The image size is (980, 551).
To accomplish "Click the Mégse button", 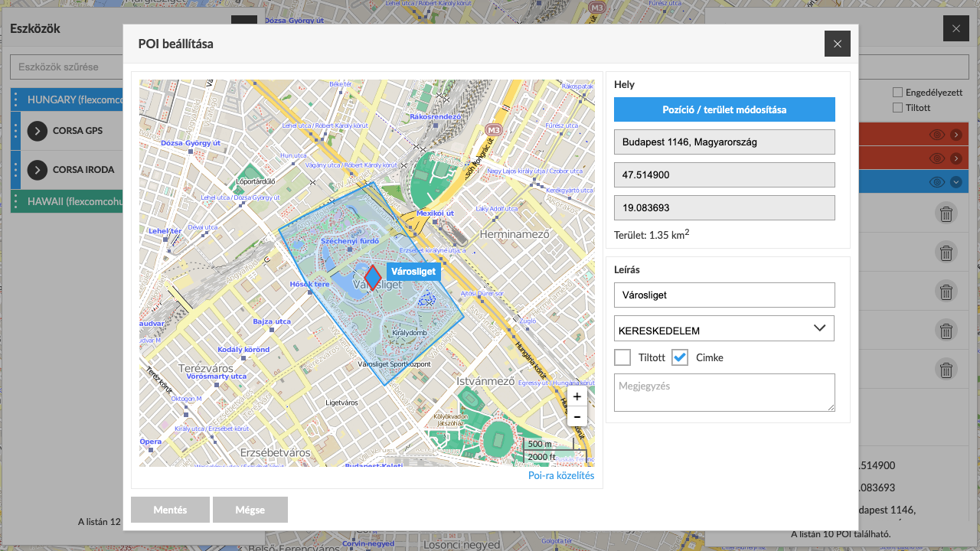I will [x=250, y=510].
